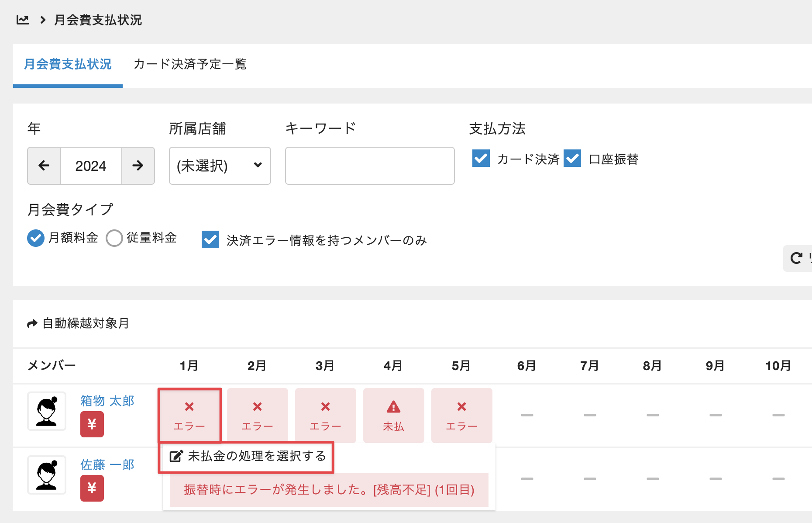
Task: Open 箱物 太郎's January error cell
Action: pos(189,415)
